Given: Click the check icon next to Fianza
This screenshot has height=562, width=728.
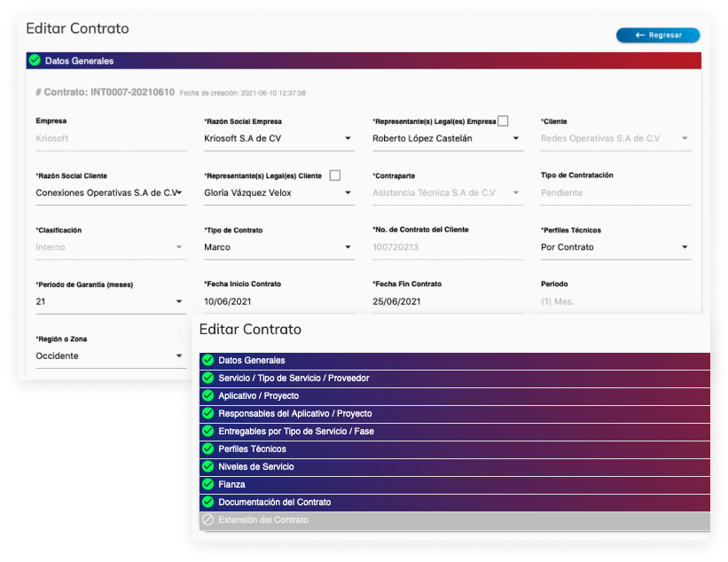Looking at the screenshot, I should [207, 484].
